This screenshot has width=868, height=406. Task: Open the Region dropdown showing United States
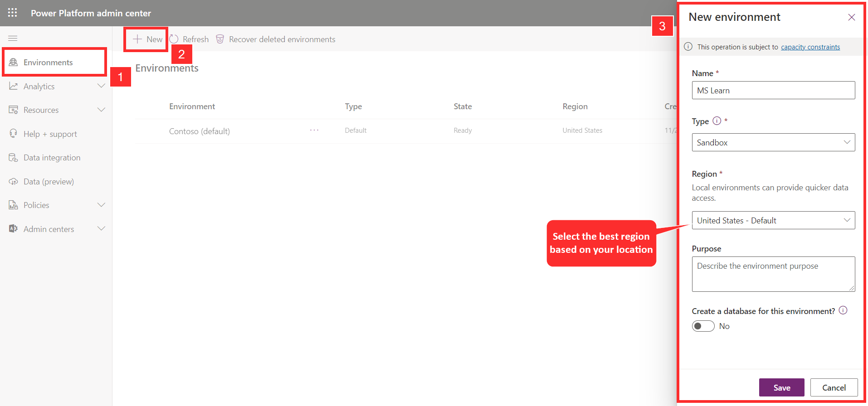[773, 220]
